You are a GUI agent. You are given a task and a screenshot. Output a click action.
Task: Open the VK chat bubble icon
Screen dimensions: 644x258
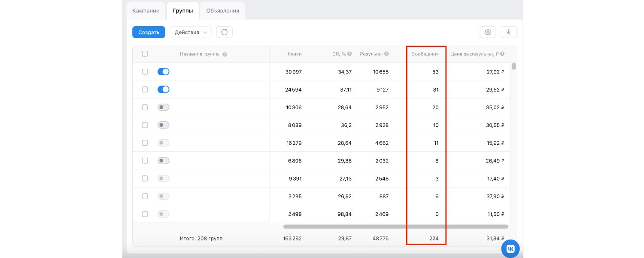click(x=510, y=249)
